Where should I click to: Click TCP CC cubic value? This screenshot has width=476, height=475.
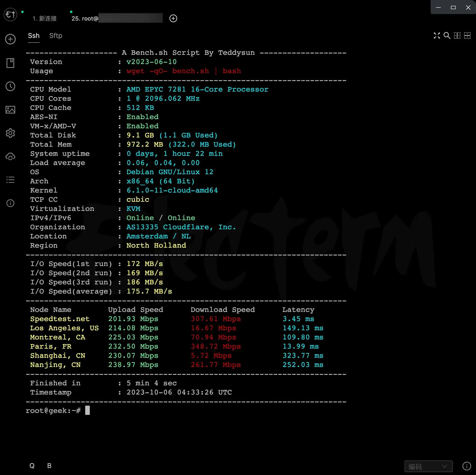[138, 200]
